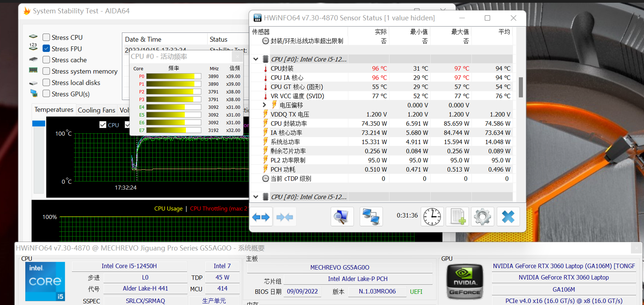Collapse the bottom CPU [#0] Intel Core i5 group
644x305 pixels.
(256, 197)
